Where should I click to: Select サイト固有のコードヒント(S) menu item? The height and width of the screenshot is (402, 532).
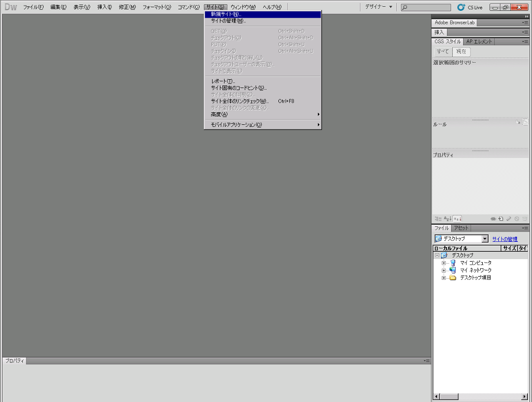262,88
